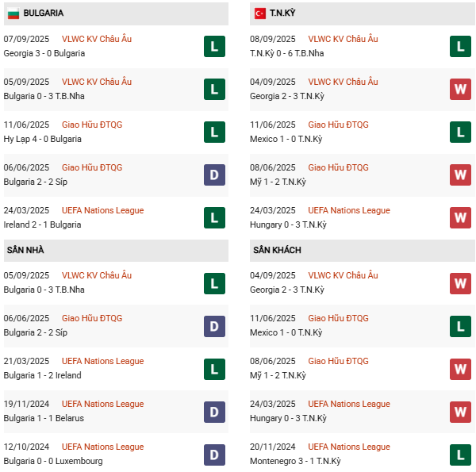Click the loss badge for Montenegro 3-1 T.N.Kỳ
Image resolution: width=476 pixels, height=472 pixels.
460,454
